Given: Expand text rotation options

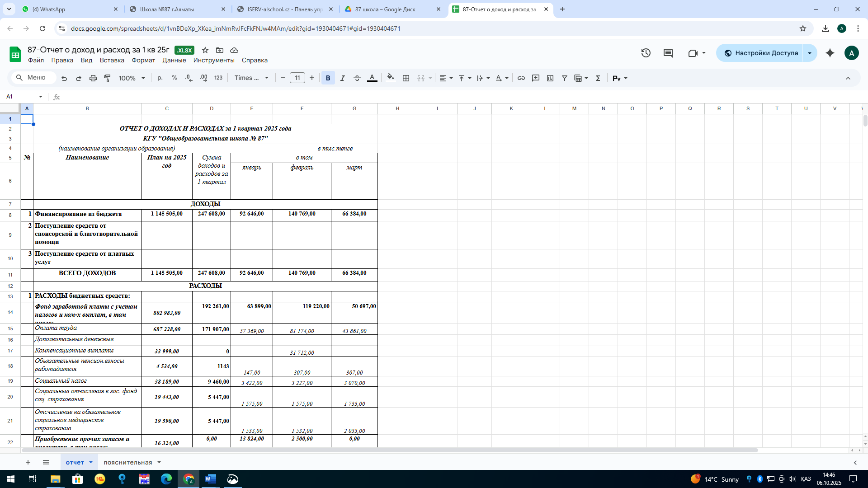Looking at the screenshot, I should (x=502, y=78).
